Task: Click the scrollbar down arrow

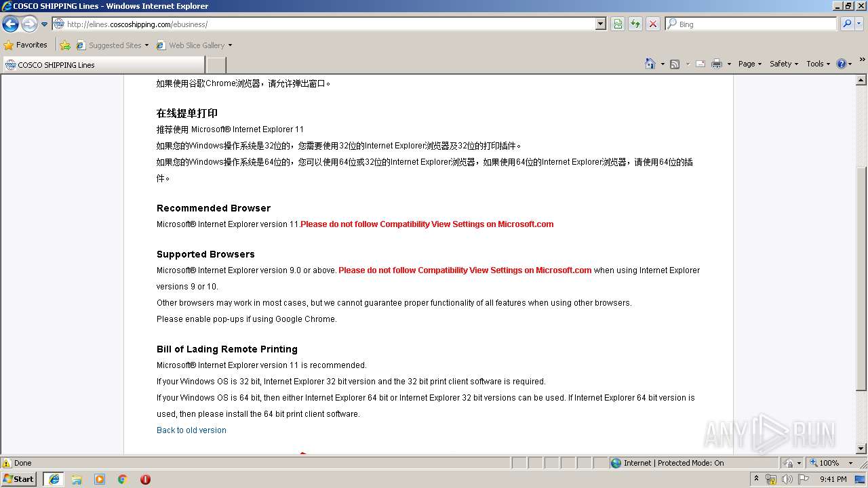Action: click(x=861, y=449)
